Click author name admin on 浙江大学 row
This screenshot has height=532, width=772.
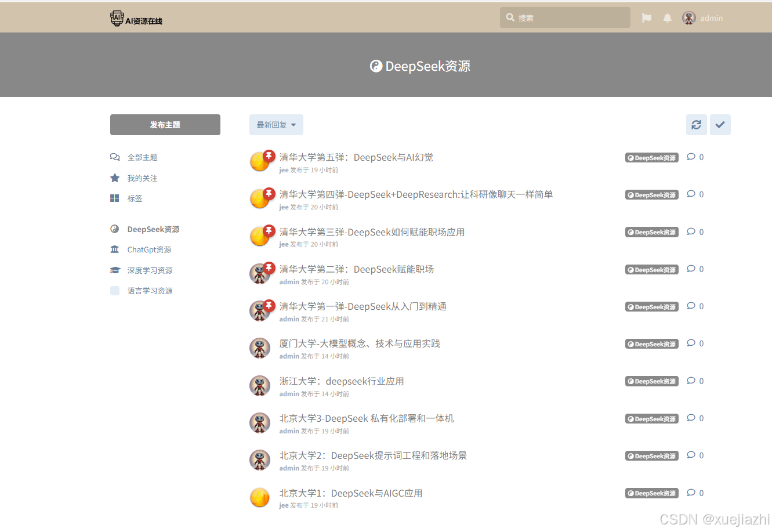(289, 394)
